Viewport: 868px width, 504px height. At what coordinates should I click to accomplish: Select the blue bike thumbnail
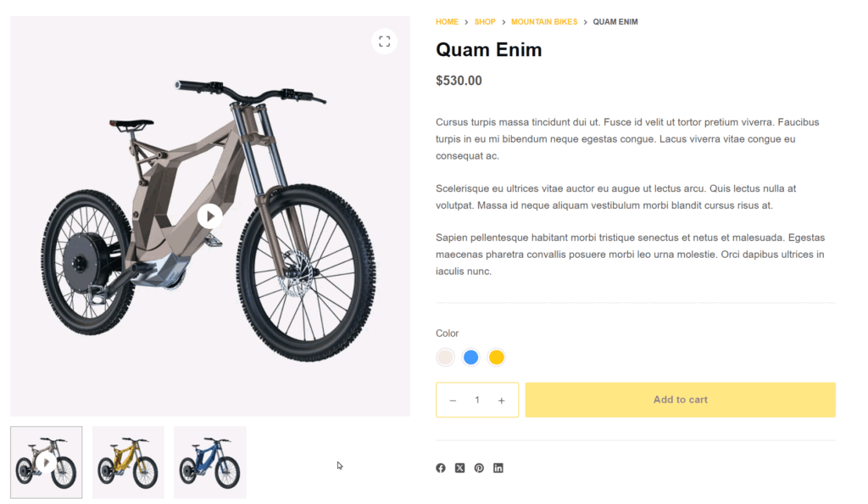point(210,462)
